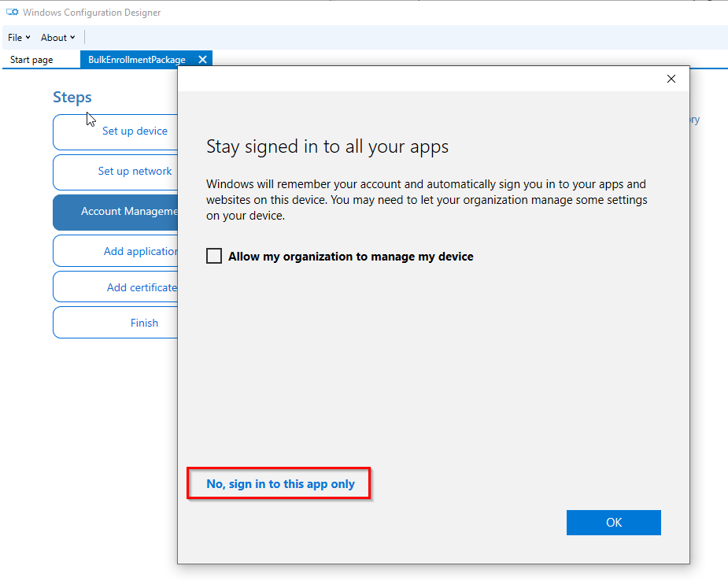Viewport: 728px width, 588px height.
Task: Open the File menu
Action: [x=19, y=38]
